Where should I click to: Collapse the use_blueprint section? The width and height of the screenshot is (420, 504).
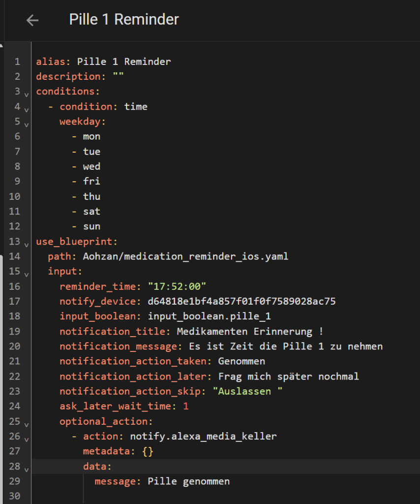point(27,245)
